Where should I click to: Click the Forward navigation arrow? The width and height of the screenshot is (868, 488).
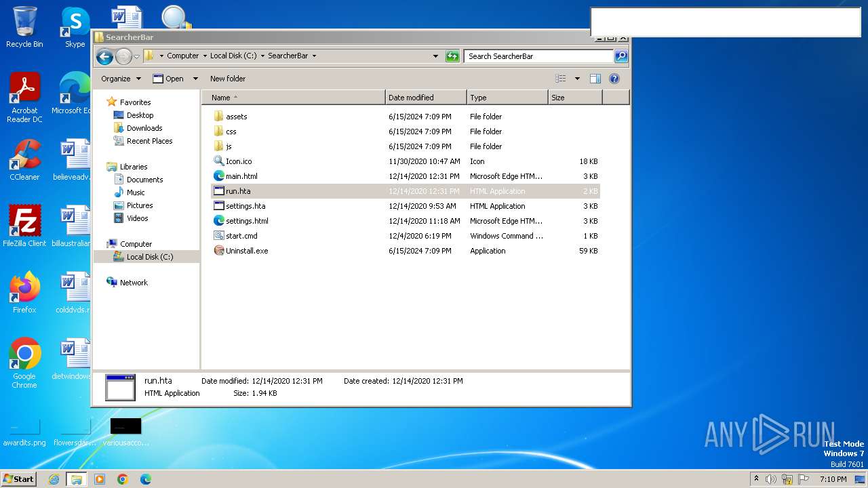click(123, 56)
